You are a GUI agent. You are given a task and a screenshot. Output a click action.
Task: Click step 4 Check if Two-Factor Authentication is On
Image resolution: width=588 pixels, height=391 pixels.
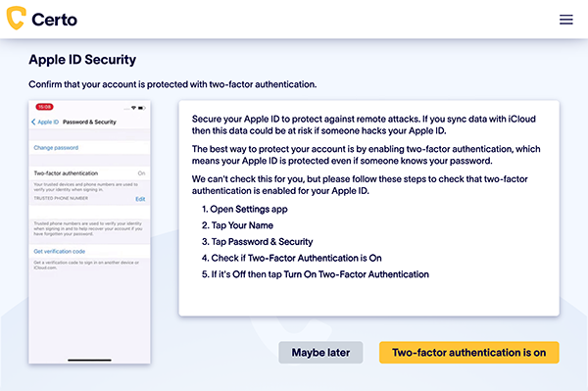(x=291, y=258)
